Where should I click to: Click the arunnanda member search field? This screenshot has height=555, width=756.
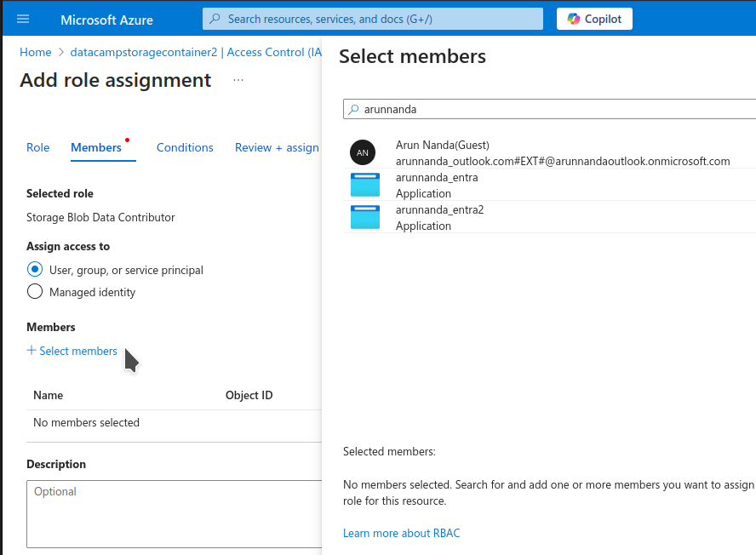[550, 110]
